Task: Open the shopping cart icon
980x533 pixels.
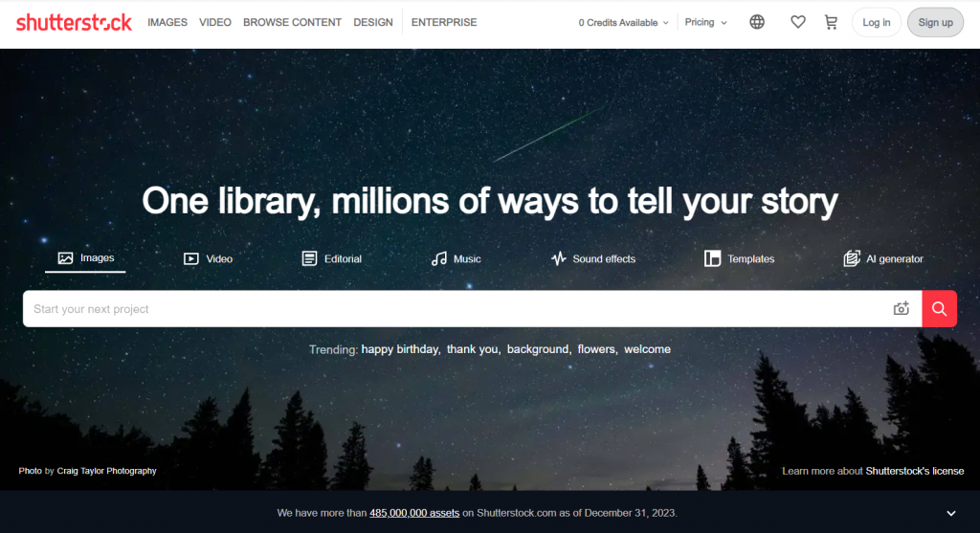Action: coord(831,22)
